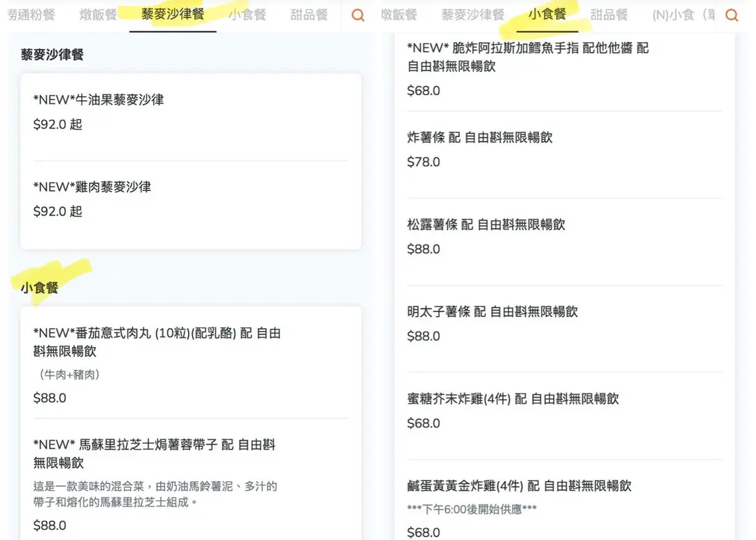Pick 蜜糖芥末炸雞(4件) set

(x=564, y=411)
